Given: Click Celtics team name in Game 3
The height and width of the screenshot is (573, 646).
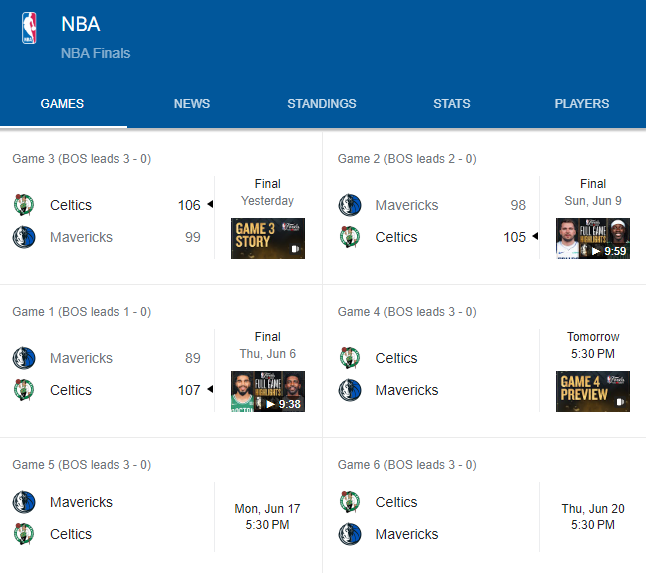Looking at the screenshot, I should (x=71, y=205).
